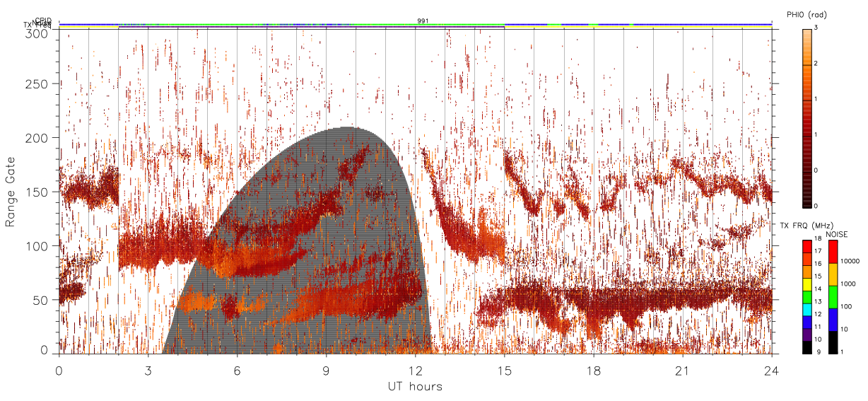868x401 pixels.
Task: Click the '21' tick on UT hours axis
Action: tap(682, 371)
